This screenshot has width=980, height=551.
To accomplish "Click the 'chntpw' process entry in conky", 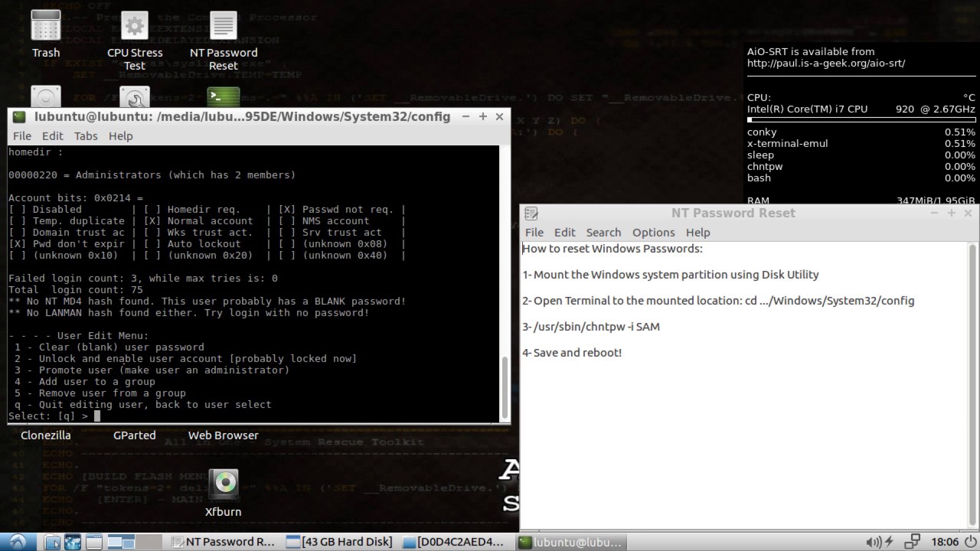I will coord(765,167).
